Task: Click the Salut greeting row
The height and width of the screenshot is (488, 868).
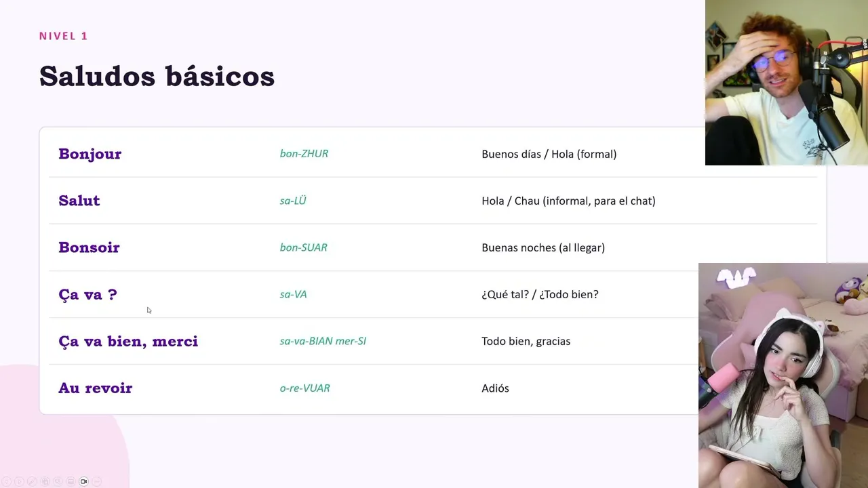Action: 433,201
